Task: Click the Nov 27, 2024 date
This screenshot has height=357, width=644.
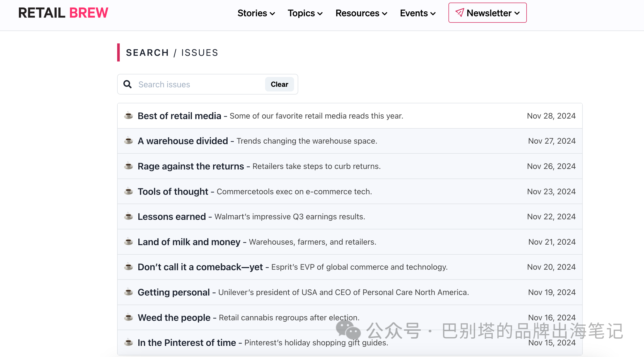Action: [552, 141]
